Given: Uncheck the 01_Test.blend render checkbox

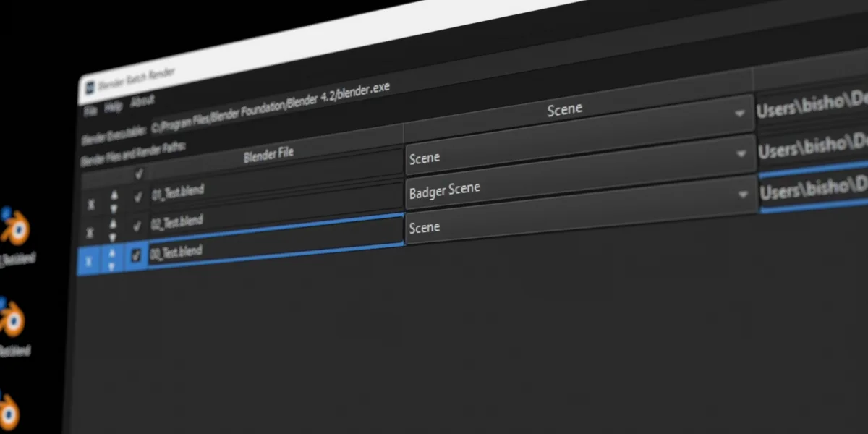Looking at the screenshot, I should 137,196.
